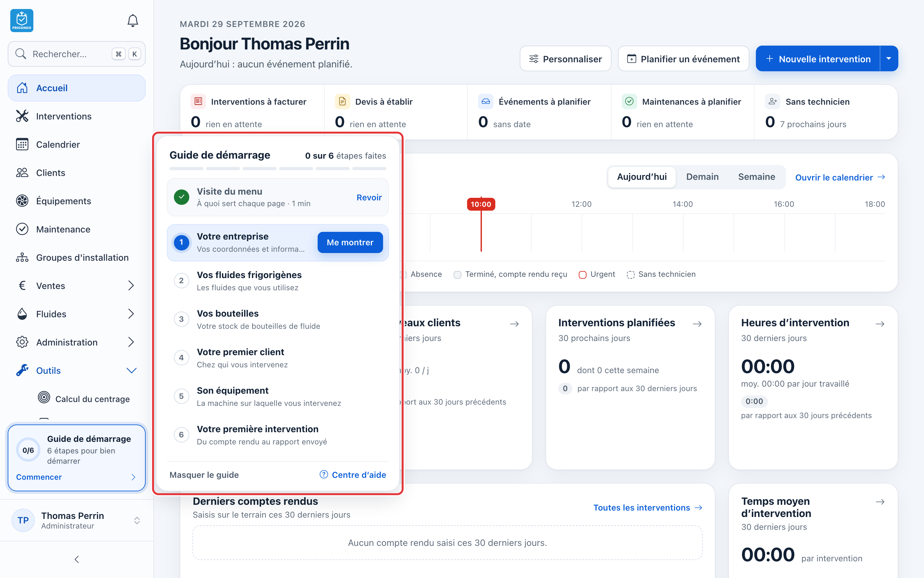
Task: Open Heures d'intervention arrow
Action: tap(880, 324)
